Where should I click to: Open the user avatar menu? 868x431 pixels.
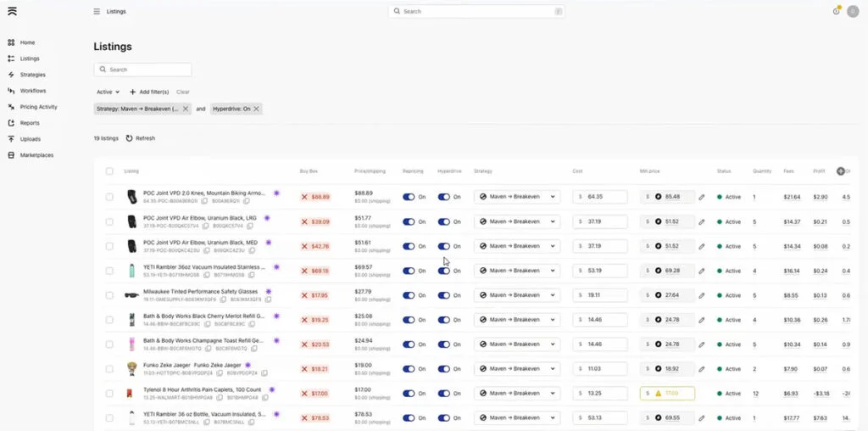point(853,11)
